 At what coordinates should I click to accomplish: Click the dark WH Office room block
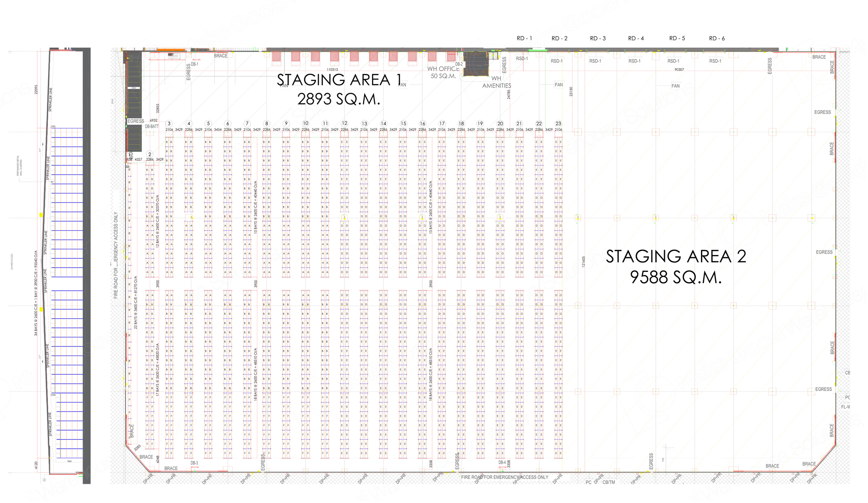(x=476, y=63)
